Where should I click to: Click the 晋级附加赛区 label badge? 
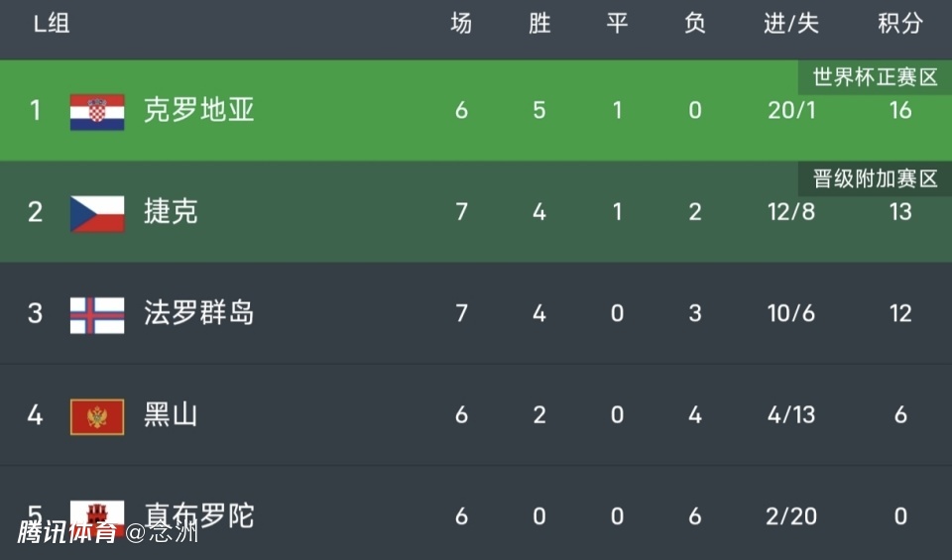point(875,179)
